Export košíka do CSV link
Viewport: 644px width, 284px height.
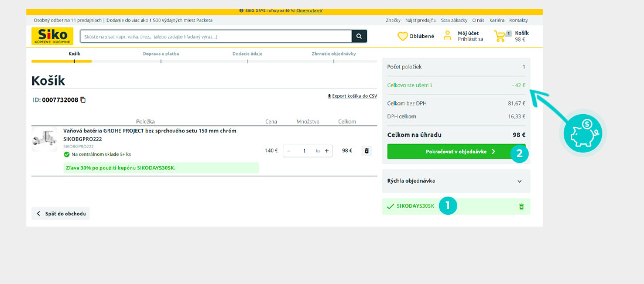352,96
